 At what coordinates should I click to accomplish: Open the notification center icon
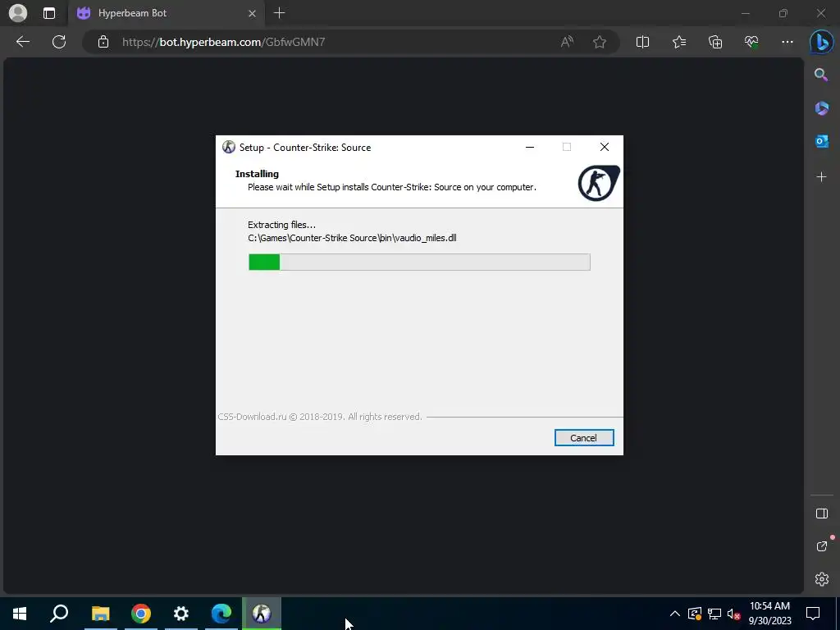pyautogui.click(x=813, y=614)
